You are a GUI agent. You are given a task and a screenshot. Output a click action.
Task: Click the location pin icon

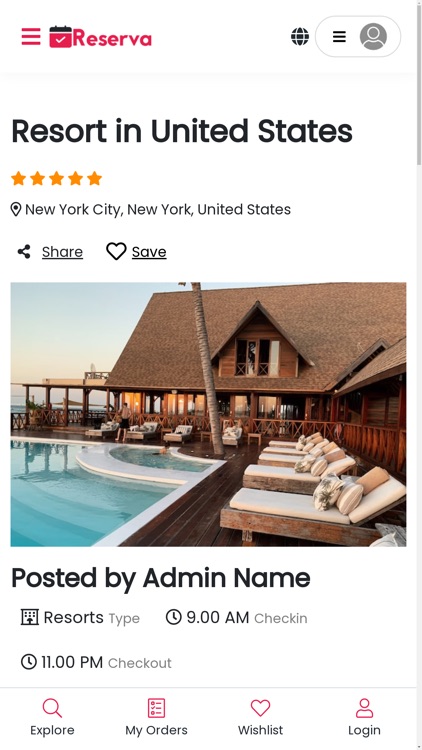point(16,210)
